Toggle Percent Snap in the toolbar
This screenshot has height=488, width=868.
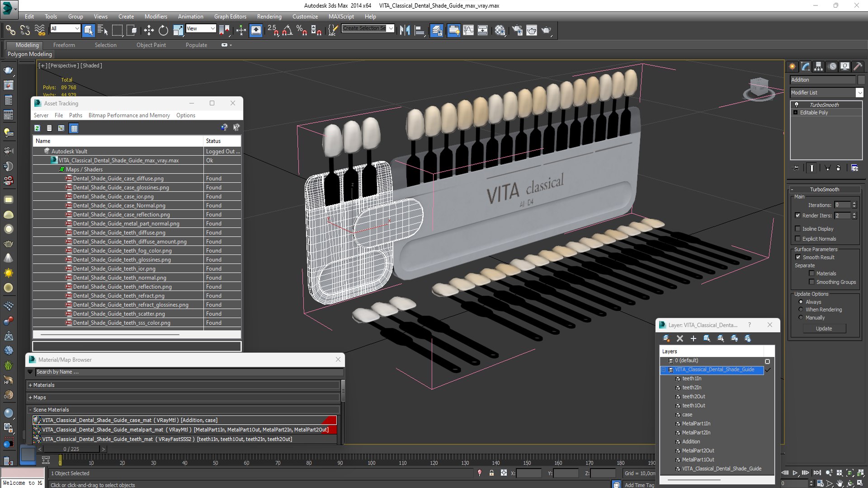coord(302,30)
